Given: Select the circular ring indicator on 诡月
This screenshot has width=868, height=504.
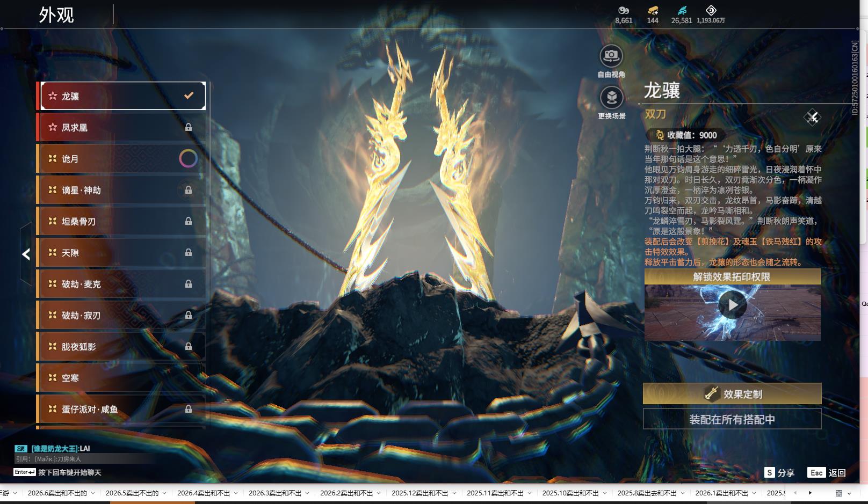Looking at the screenshot, I should coord(188,158).
